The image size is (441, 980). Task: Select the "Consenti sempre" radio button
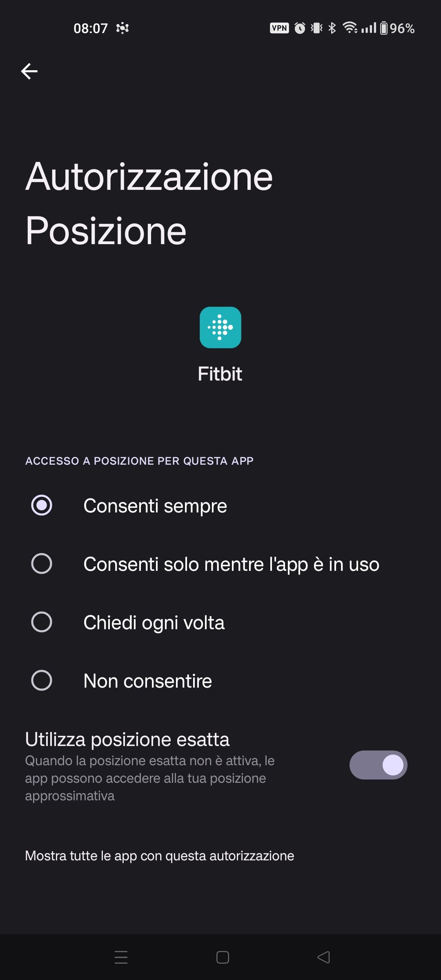click(x=42, y=506)
